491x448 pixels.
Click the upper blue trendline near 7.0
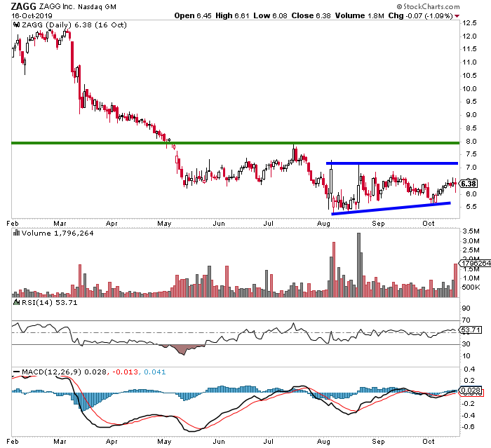(391, 163)
